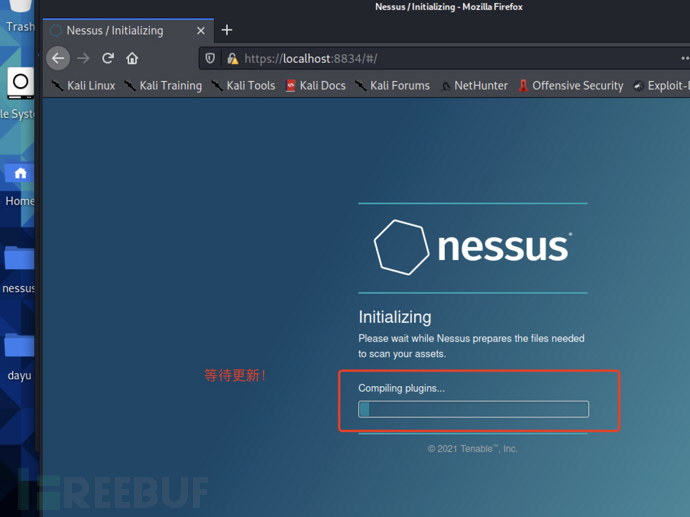
Task: Click the lock warning security icon
Action: [232, 58]
